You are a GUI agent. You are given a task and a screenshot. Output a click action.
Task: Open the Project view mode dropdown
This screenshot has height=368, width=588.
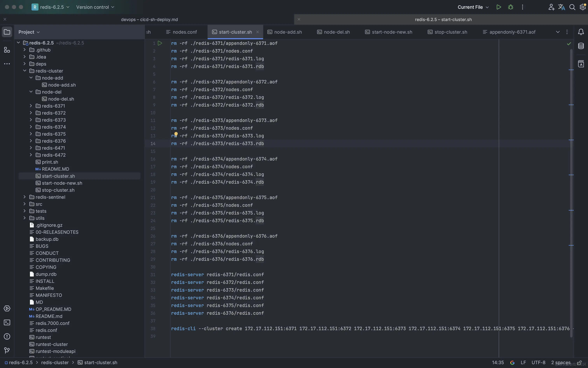point(29,32)
